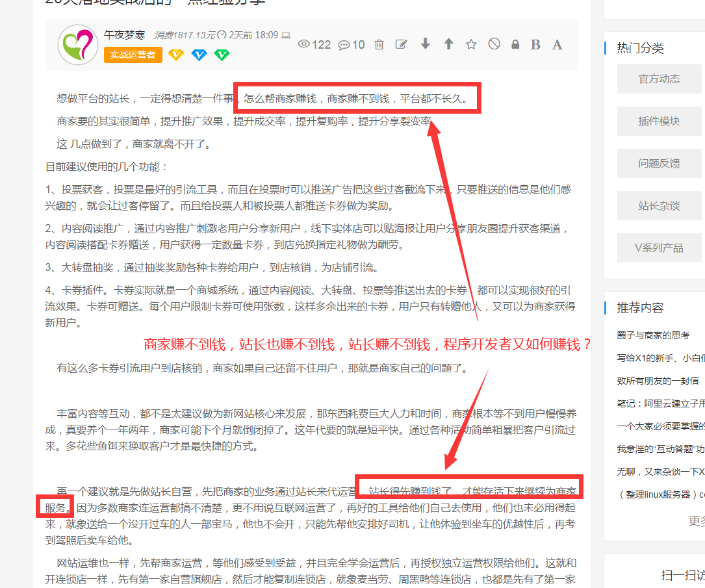
Task: Click the ban circle-slash icon
Action: [x=494, y=44]
